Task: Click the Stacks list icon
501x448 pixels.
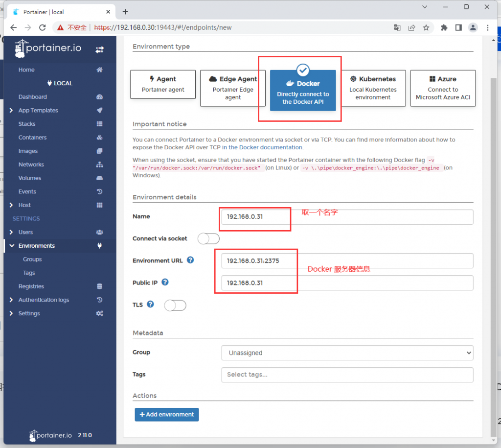Action: (99, 124)
